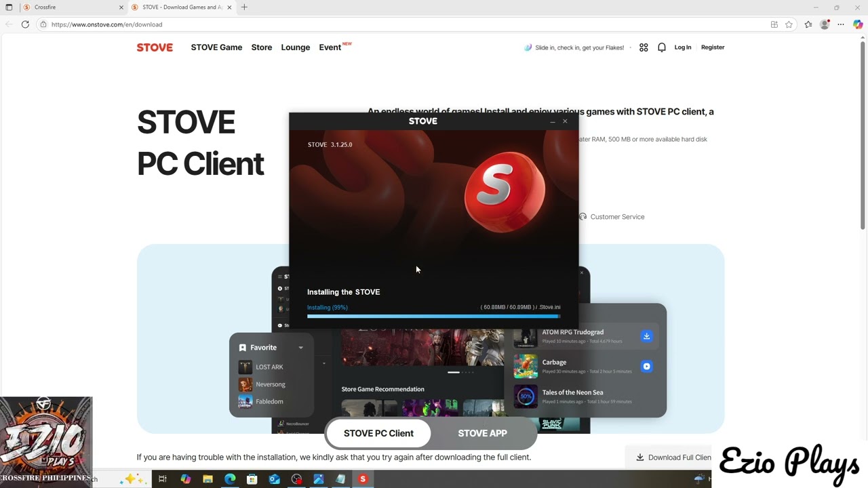This screenshot has height=488, width=868.
Task: Click the 50% progress icon of Tales of the Neon Sea
Action: (526, 396)
